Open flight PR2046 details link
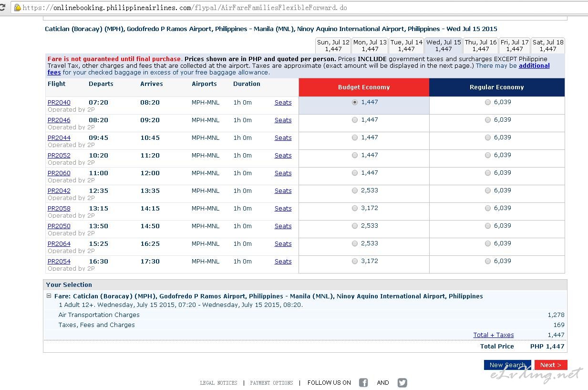This screenshot has width=588, height=390. point(59,120)
